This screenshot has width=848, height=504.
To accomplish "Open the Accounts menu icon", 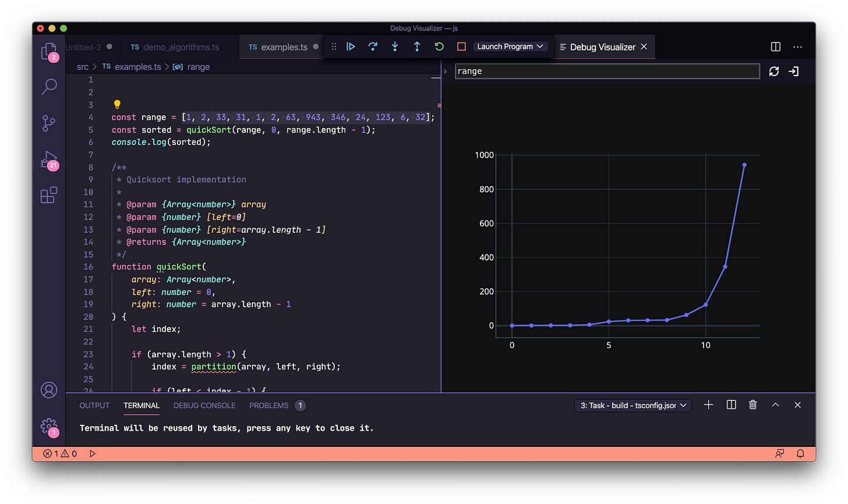I will pos(49,390).
